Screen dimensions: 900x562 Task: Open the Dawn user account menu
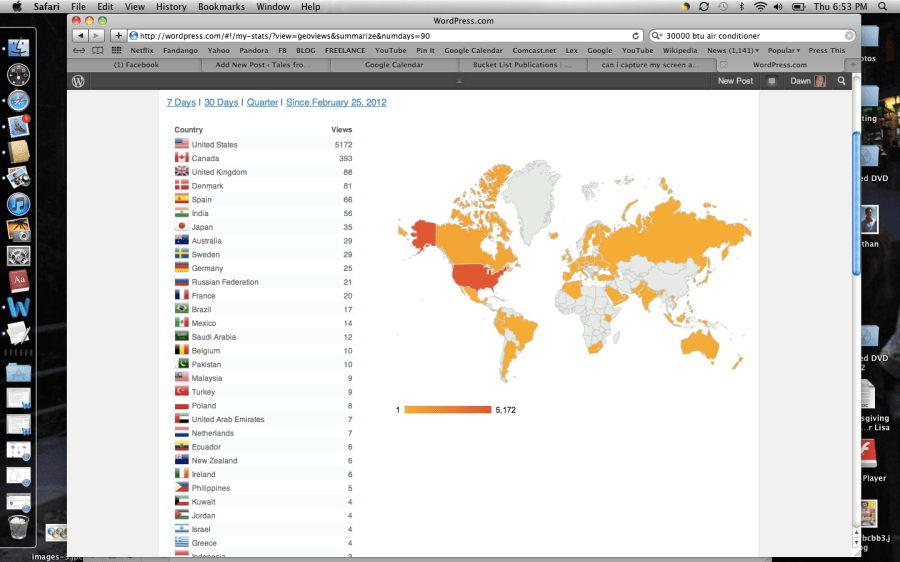(808, 81)
